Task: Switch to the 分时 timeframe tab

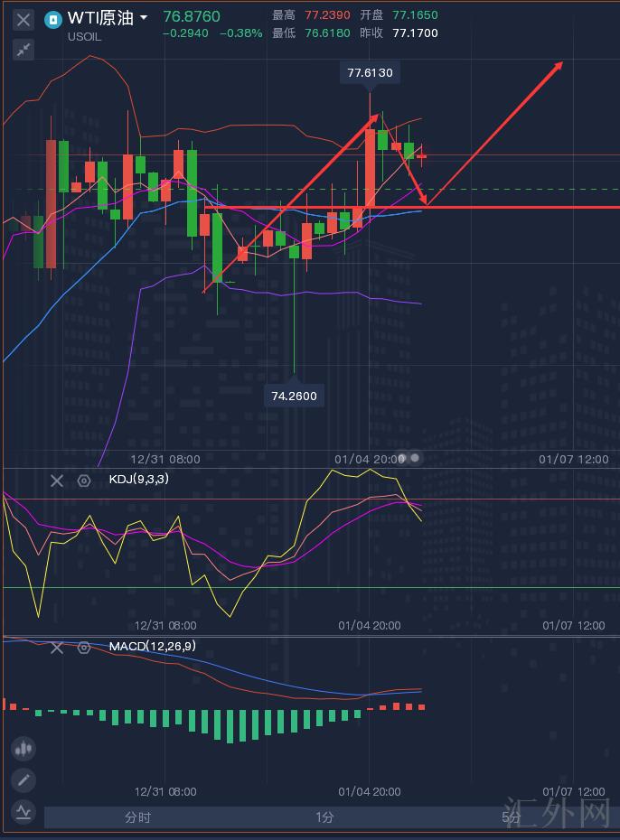Action: click(137, 817)
